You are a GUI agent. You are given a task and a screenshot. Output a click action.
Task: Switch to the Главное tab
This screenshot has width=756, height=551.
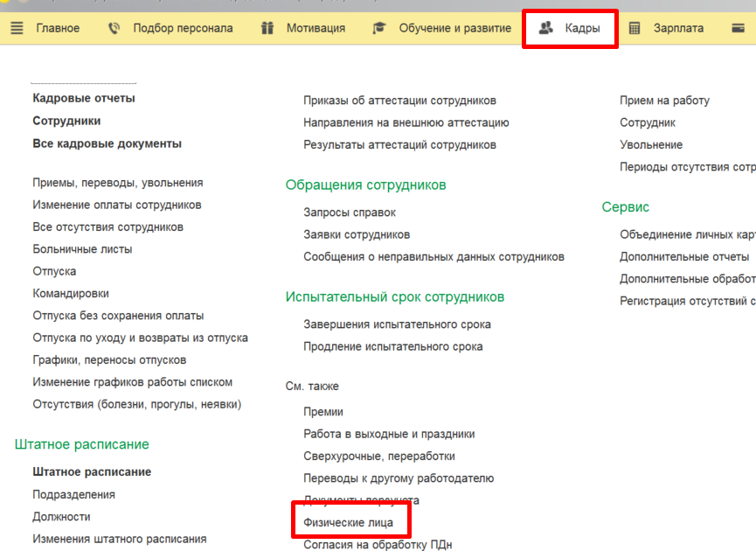point(56,27)
